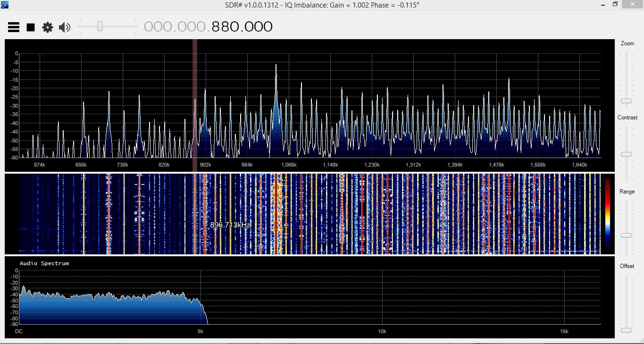Click the 5k mark in Audio Spectrum
Image resolution: width=644 pixels, height=344 pixels.
201,331
